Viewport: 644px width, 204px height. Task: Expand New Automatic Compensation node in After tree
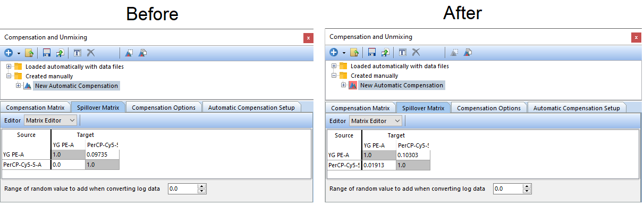pyautogui.click(x=344, y=85)
